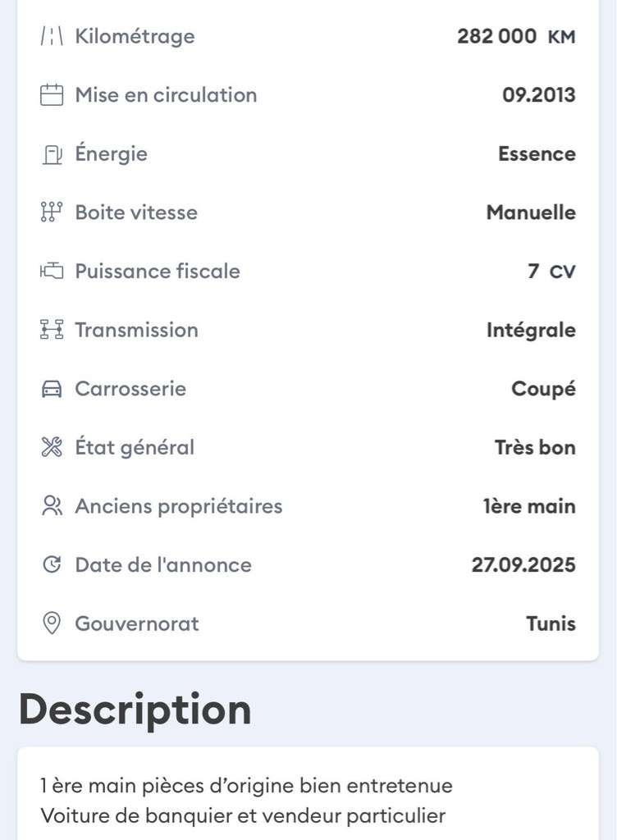Click the 282 000 KM mileage value
This screenshot has width=617, height=840.
[x=516, y=36]
